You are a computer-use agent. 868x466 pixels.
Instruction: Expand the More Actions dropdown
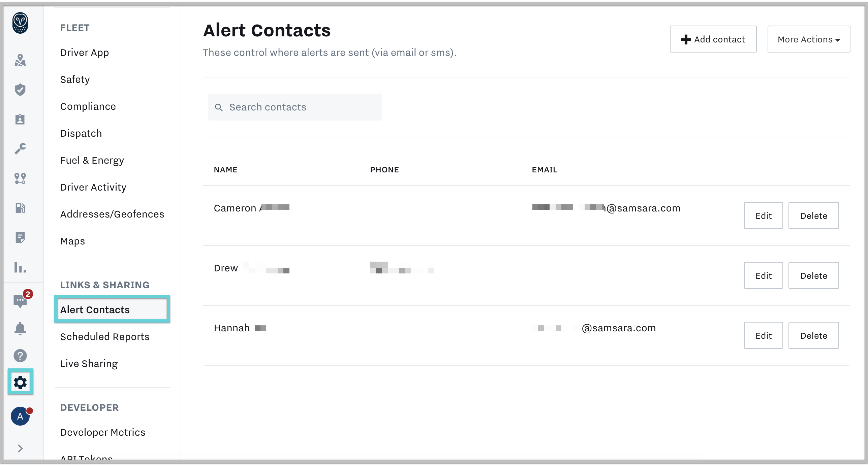tap(809, 39)
